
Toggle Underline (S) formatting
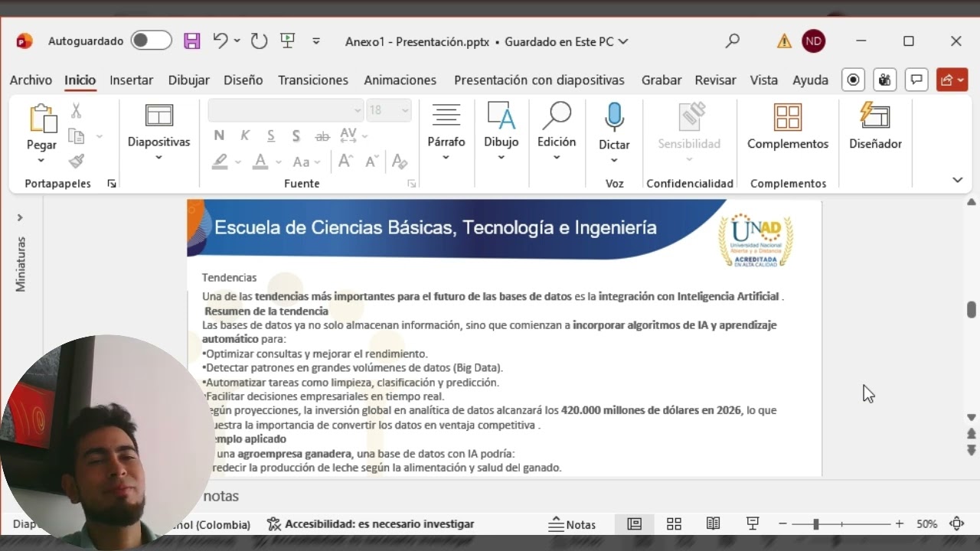tap(271, 135)
